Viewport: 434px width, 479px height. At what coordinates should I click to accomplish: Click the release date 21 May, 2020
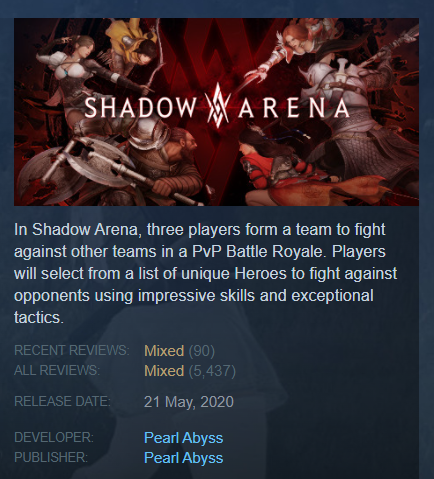[189, 402]
